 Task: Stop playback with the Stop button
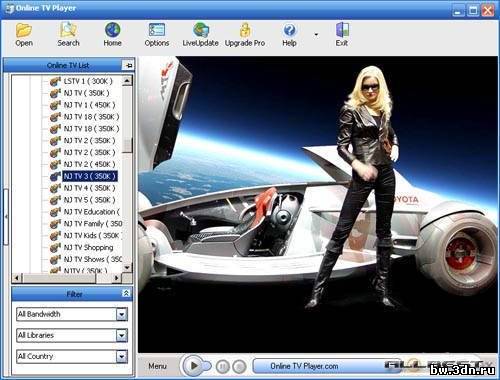point(239,367)
